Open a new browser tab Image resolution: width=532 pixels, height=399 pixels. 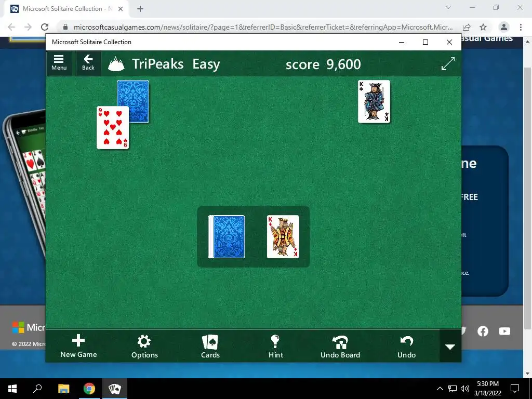click(x=140, y=9)
